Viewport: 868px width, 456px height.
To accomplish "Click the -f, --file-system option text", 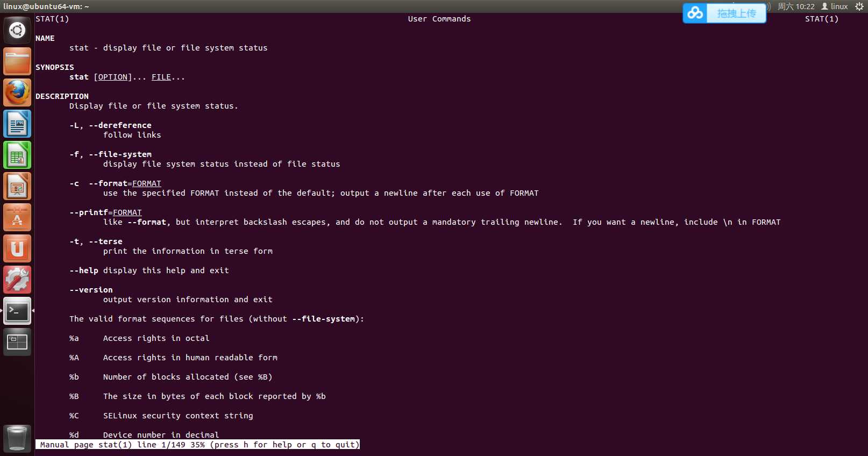I will 110,154.
